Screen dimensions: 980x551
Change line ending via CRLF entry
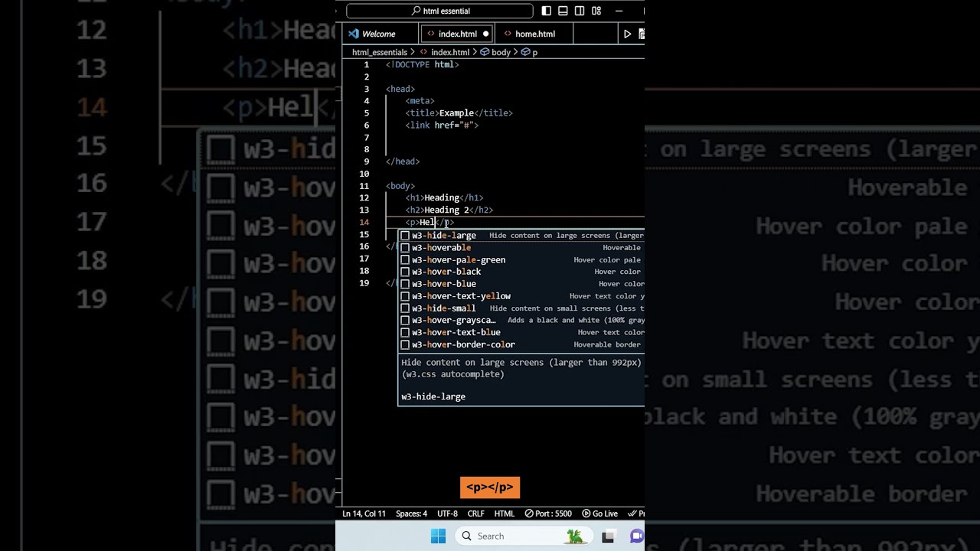(x=475, y=514)
